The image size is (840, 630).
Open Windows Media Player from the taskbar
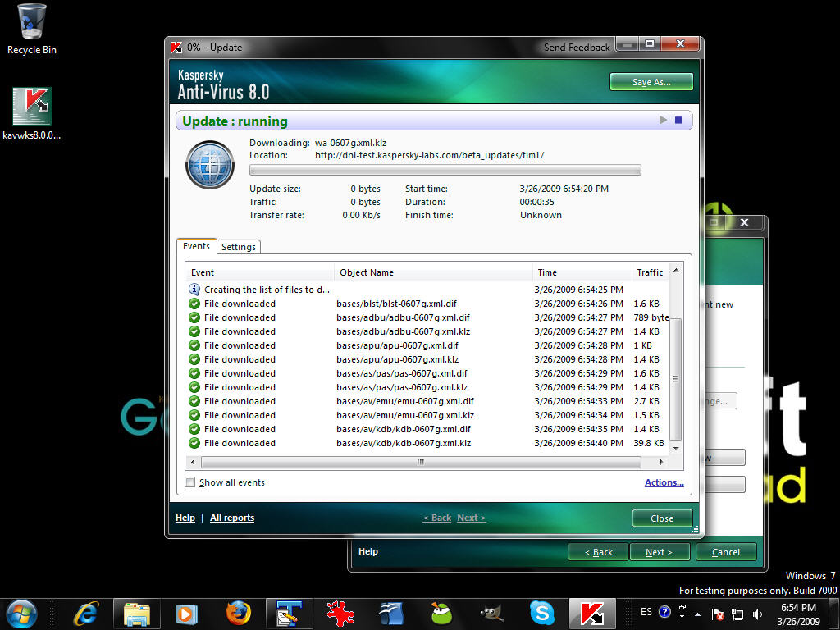(187, 614)
